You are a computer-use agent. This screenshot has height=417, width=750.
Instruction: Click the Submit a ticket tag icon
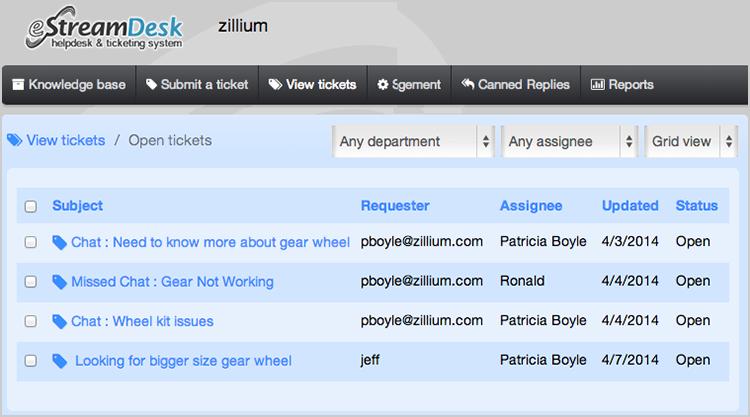[x=151, y=85]
